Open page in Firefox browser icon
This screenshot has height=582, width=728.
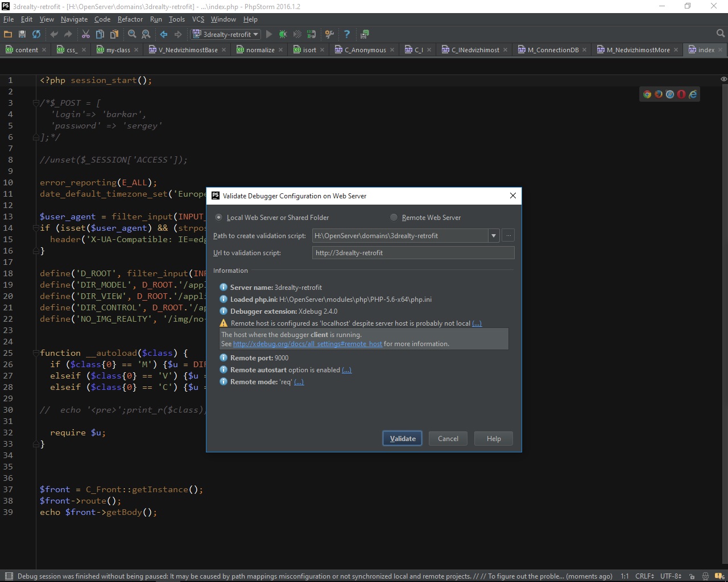(x=658, y=94)
